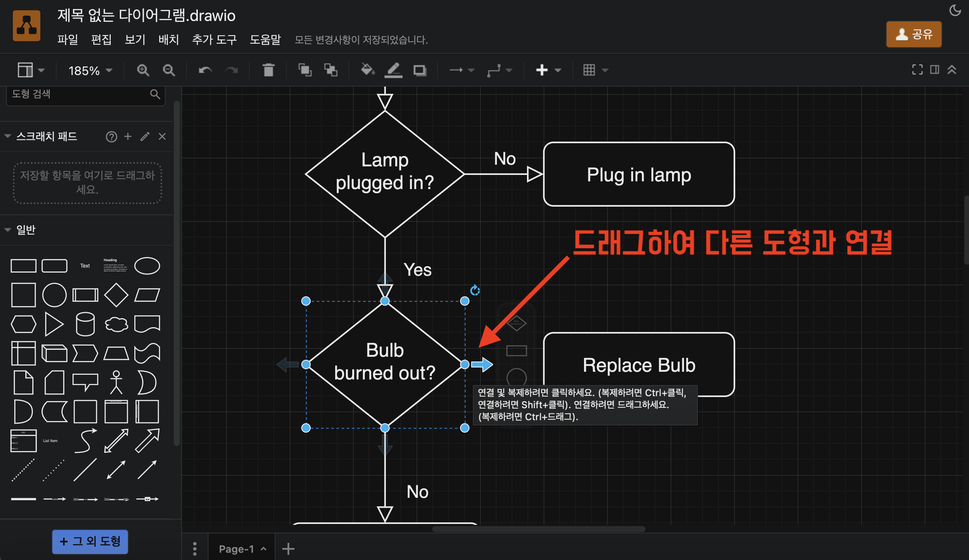Select the cloud shape in palette
Viewport: 969px width, 560px height.
116,324
